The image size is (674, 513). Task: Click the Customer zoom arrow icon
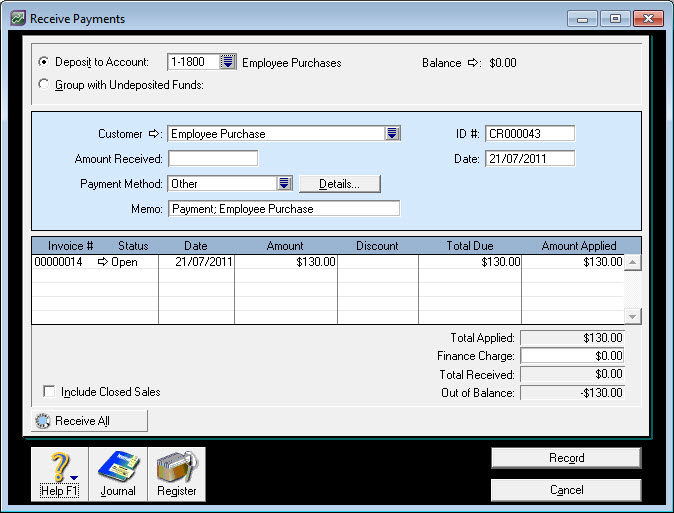[155, 134]
